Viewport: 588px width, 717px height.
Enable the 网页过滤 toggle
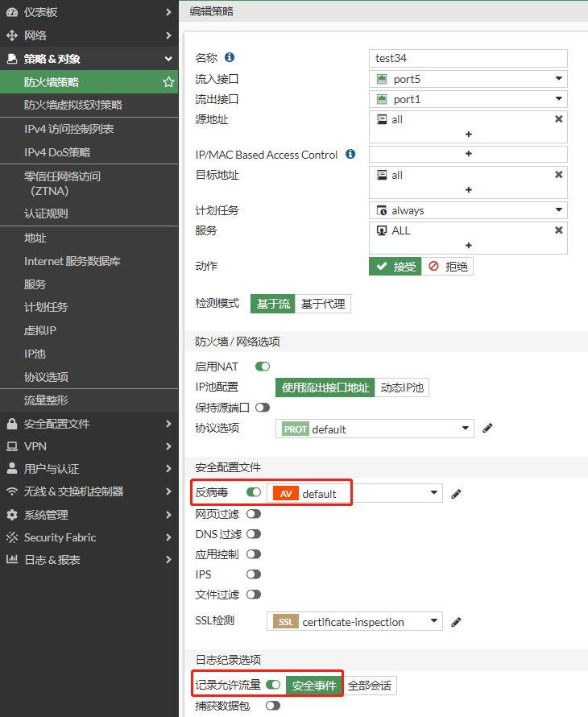[254, 514]
